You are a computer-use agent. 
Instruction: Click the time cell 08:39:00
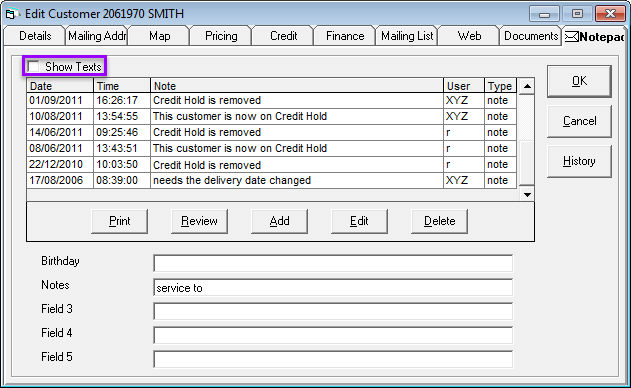click(122, 180)
